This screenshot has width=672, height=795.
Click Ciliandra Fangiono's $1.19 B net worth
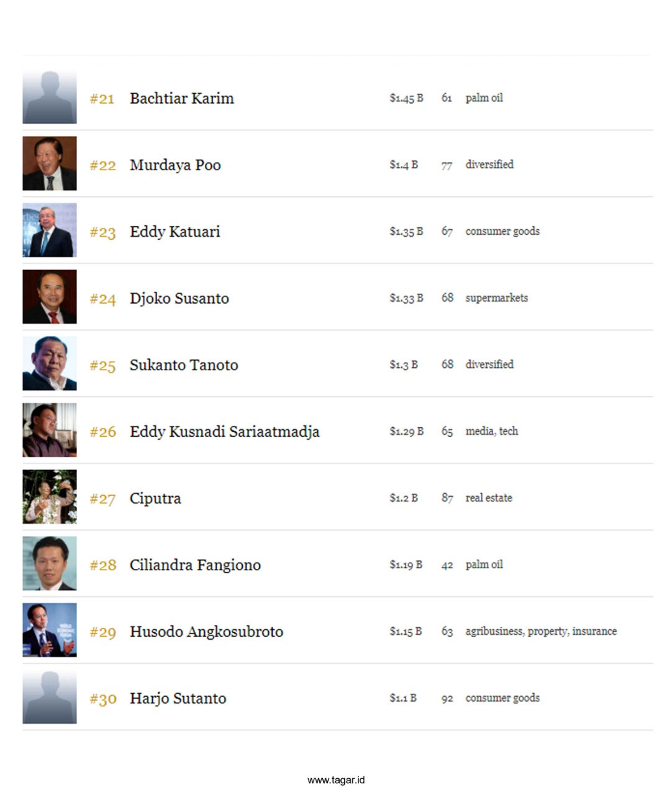(x=406, y=565)
